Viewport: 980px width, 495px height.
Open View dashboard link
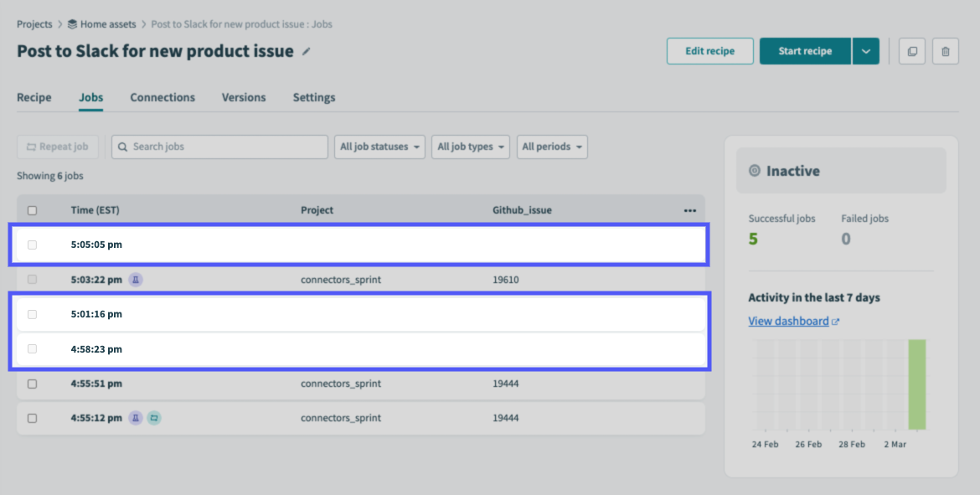(788, 321)
